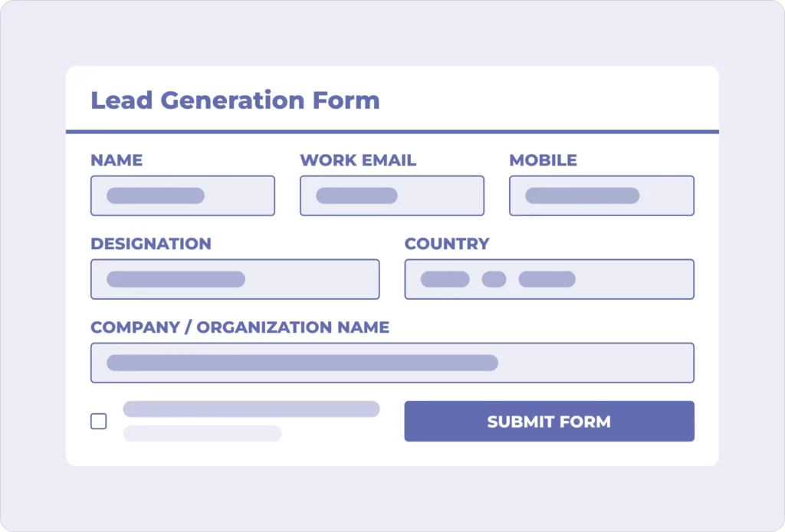Viewport: 785px width, 532px height.
Task: Click the COUNTRY label text
Action: 447,244
